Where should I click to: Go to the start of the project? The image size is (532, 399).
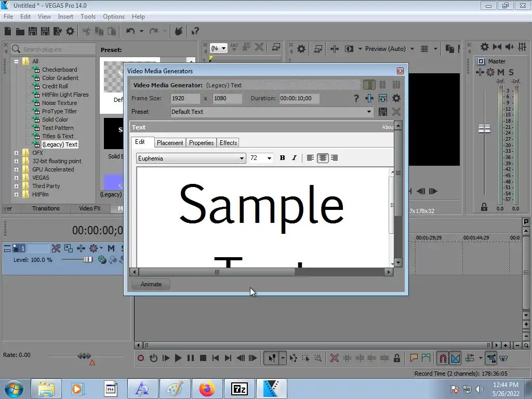click(x=216, y=358)
